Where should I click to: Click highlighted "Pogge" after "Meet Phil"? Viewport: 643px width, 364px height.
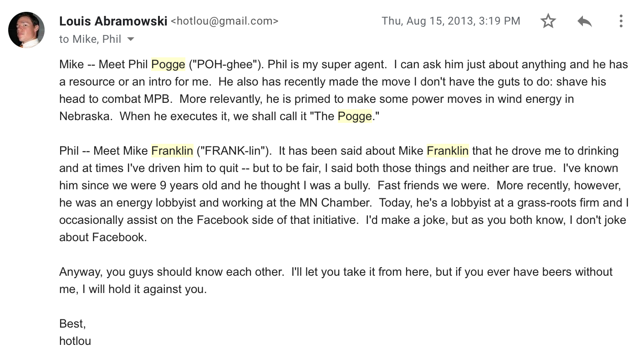(x=168, y=65)
